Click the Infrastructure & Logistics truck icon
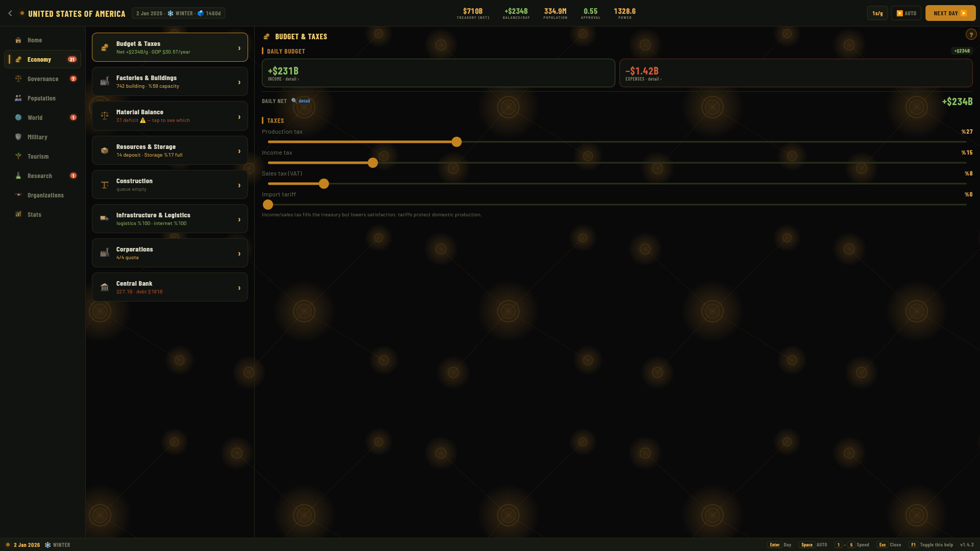 coord(105,219)
